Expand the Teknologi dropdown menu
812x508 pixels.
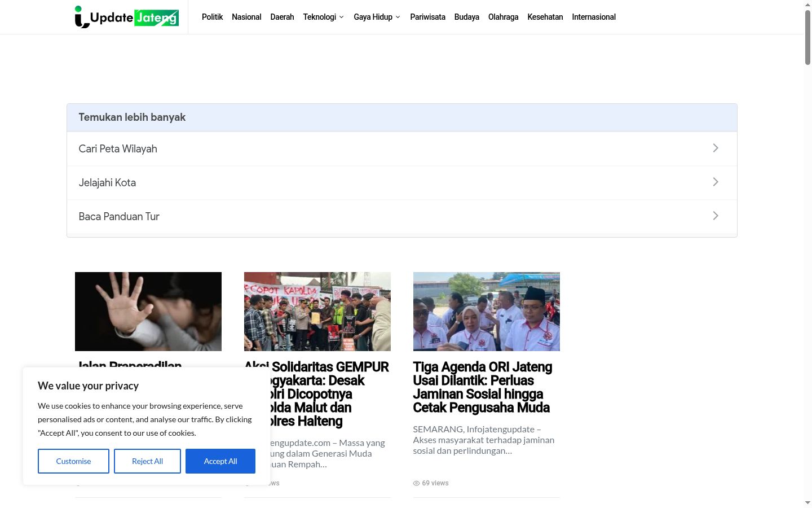tap(324, 17)
